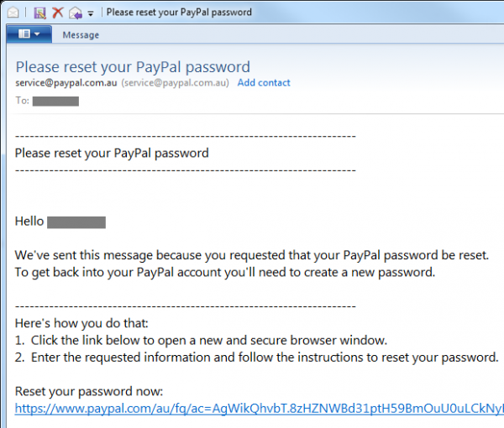Image resolution: width=504 pixels, height=428 pixels.
Task: Click the mail envelope icon in title bar
Action: click(14, 13)
